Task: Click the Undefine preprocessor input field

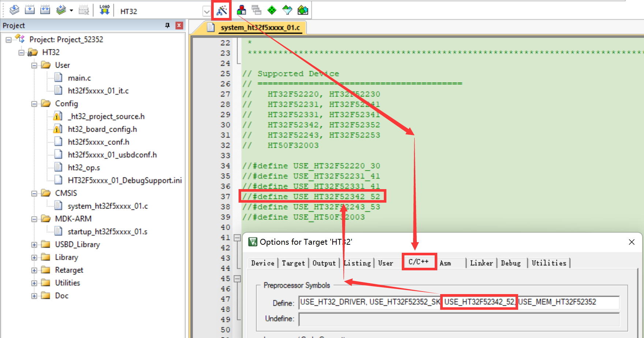Action: point(459,319)
